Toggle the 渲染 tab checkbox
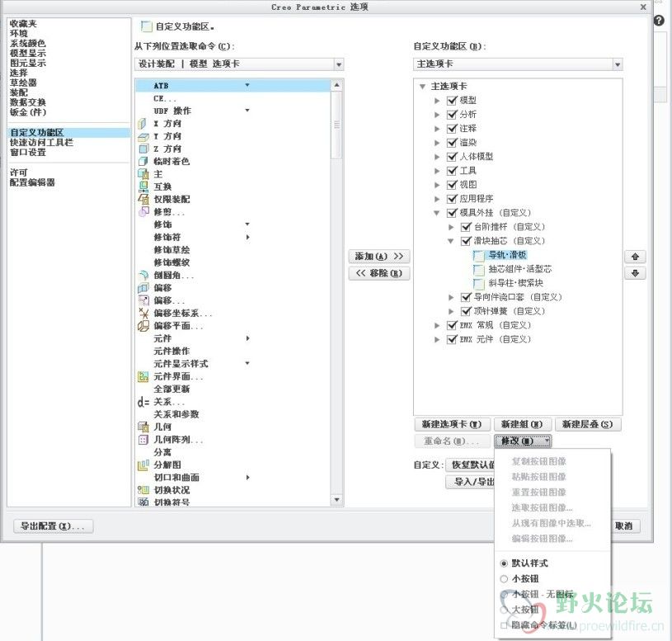The image size is (672, 641). coord(452,143)
